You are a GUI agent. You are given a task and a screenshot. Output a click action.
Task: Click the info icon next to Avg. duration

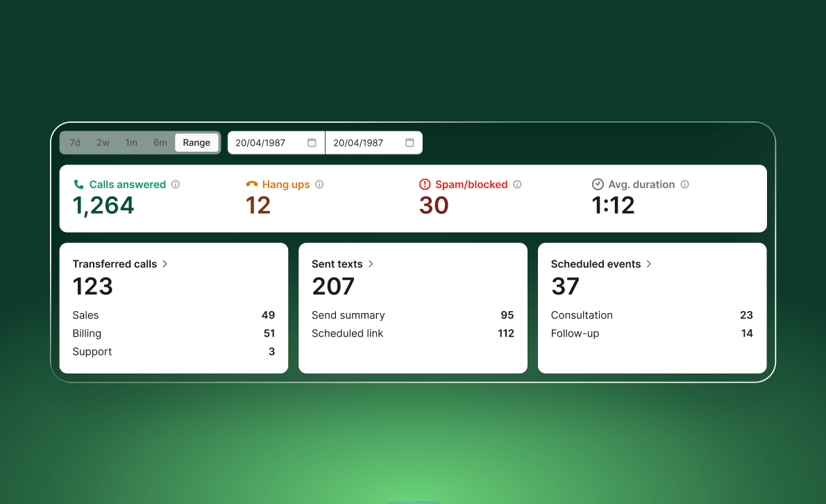point(685,184)
